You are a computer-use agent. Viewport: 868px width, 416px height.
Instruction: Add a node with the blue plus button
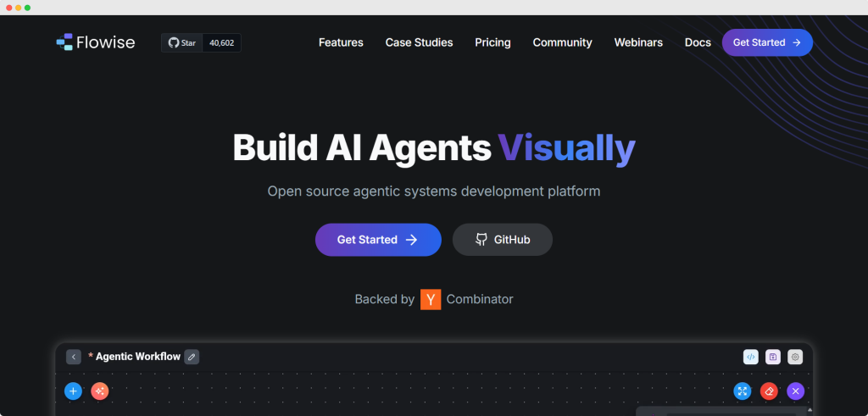tap(73, 391)
